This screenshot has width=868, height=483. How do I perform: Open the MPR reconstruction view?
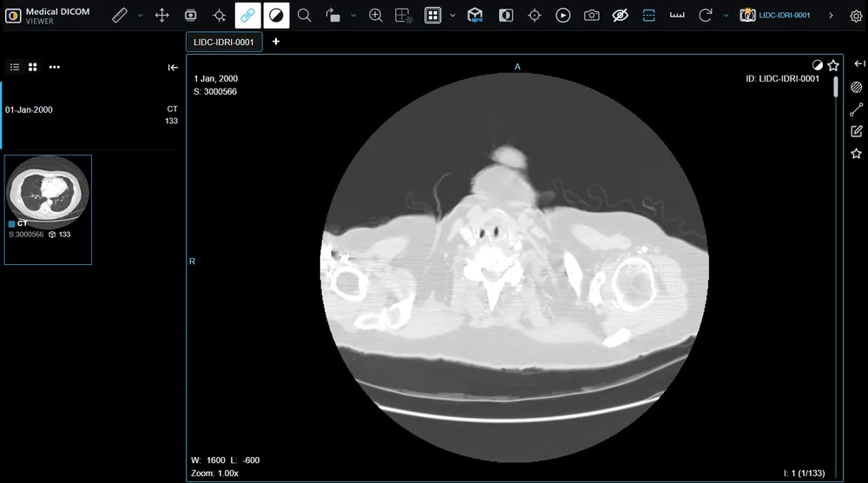475,16
